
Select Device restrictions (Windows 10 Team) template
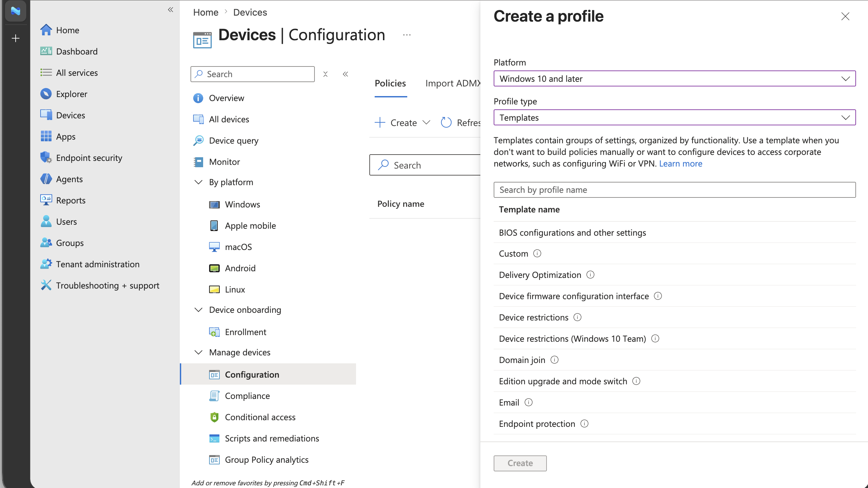click(572, 338)
